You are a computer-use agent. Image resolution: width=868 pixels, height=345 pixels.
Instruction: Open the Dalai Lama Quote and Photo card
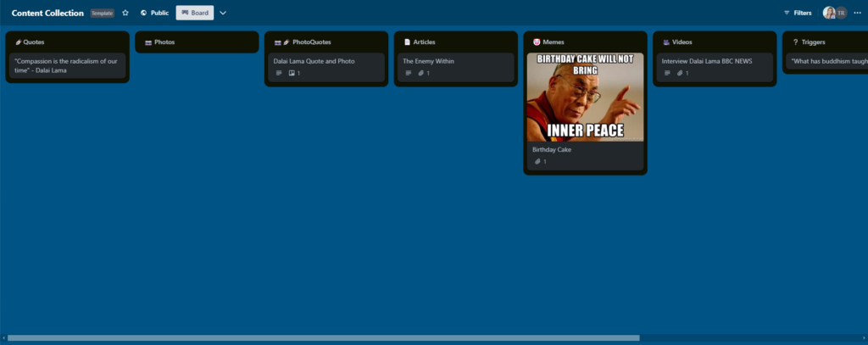pyautogui.click(x=326, y=68)
